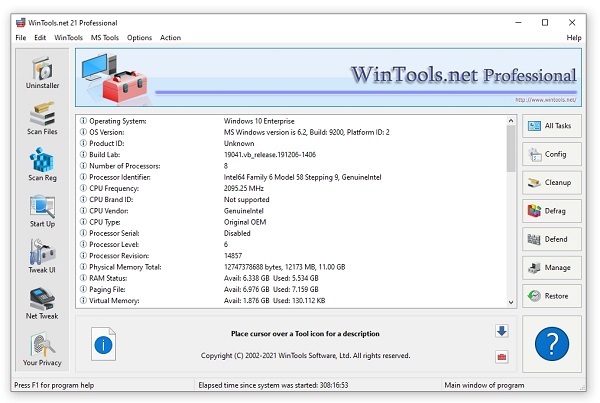This screenshot has width=600, height=403.
Task: Select the Processor Level row
Action: (291, 244)
